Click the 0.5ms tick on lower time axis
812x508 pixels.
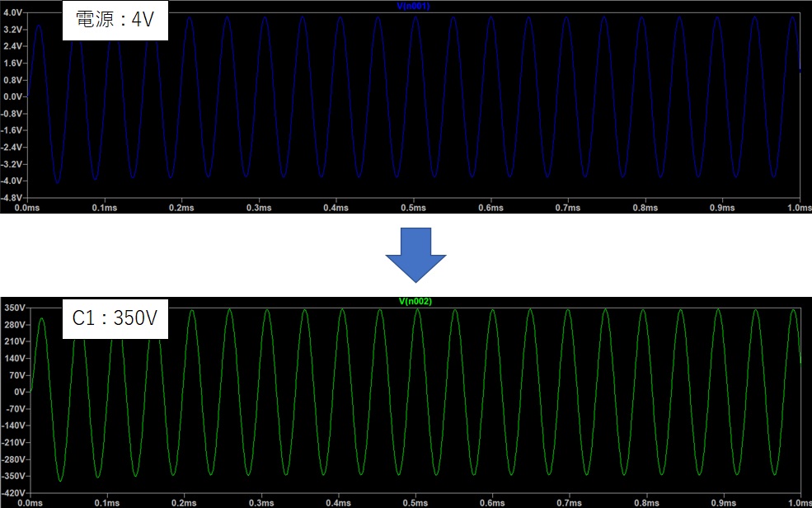tap(415, 502)
